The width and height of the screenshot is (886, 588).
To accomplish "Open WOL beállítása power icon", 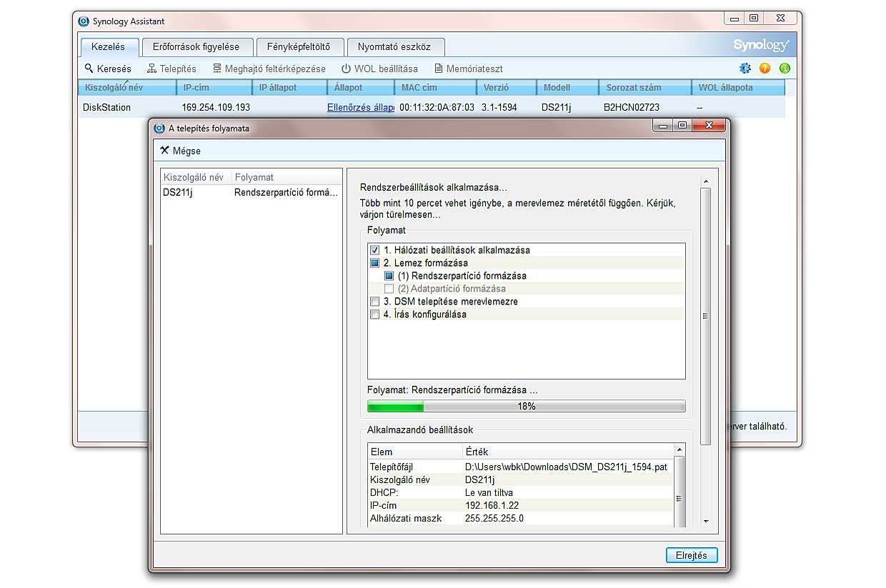I will [346, 69].
